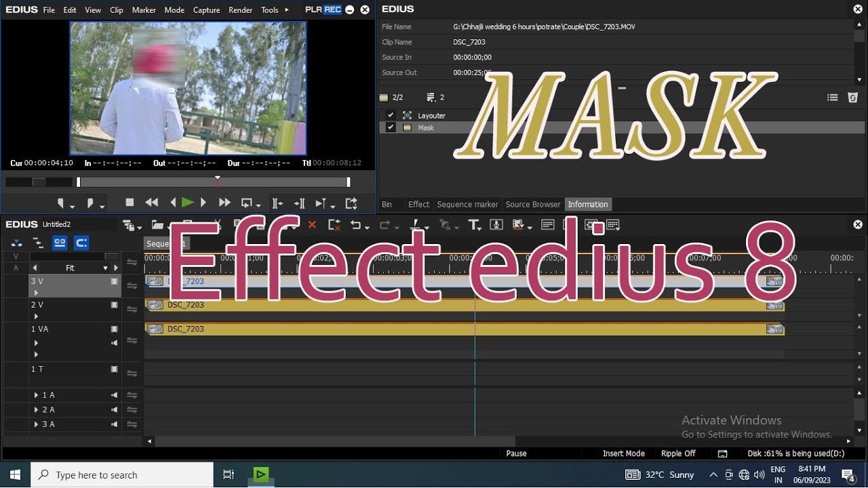Toggle video mute on track 1 VA

[x=114, y=329]
